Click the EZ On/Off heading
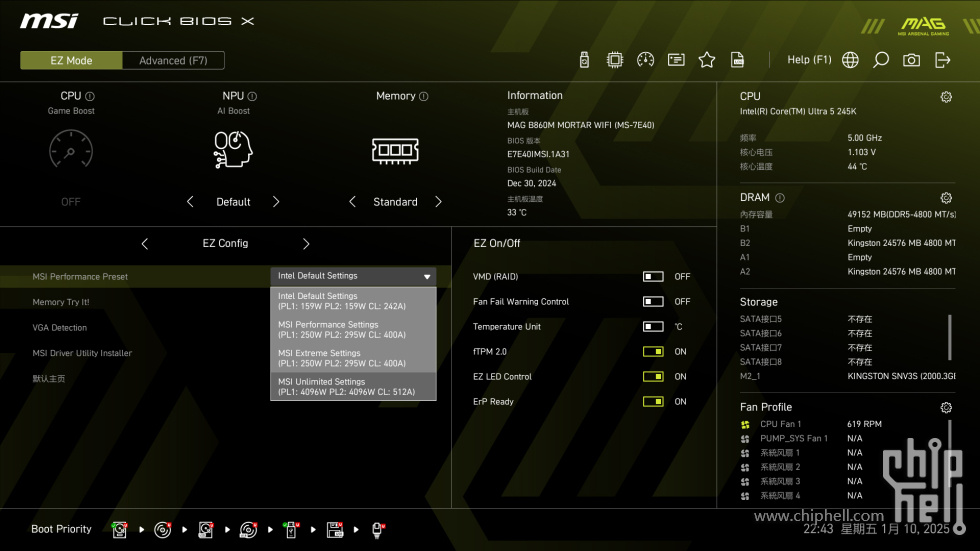Image resolution: width=980 pixels, height=551 pixels. pos(497,244)
